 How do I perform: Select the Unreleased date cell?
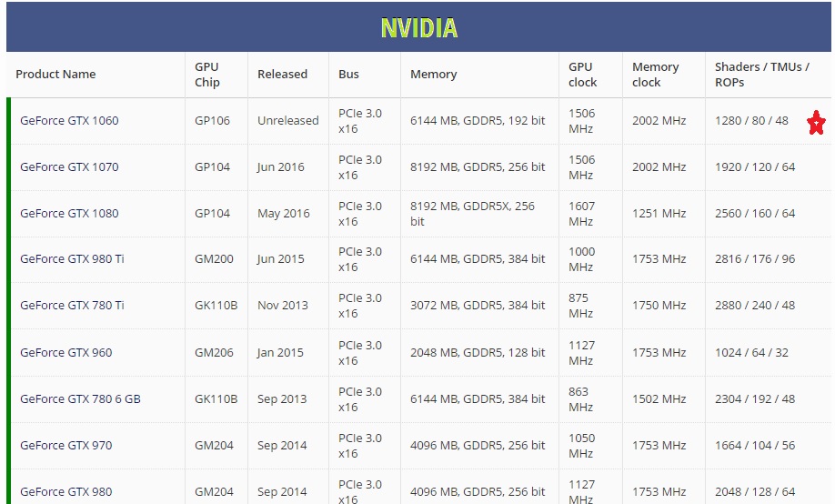pos(288,120)
